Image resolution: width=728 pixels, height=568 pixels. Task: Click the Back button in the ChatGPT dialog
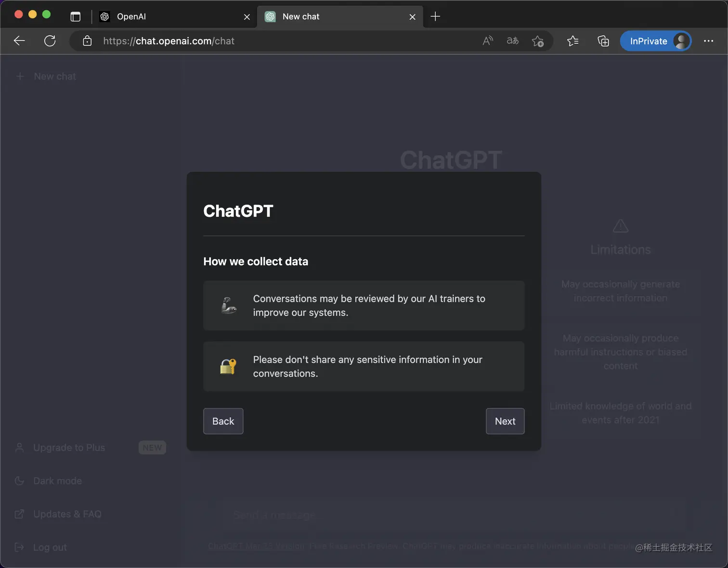click(223, 421)
